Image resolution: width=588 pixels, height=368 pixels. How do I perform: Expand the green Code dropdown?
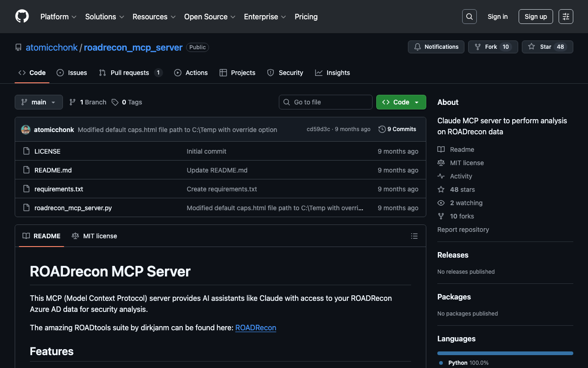401,102
